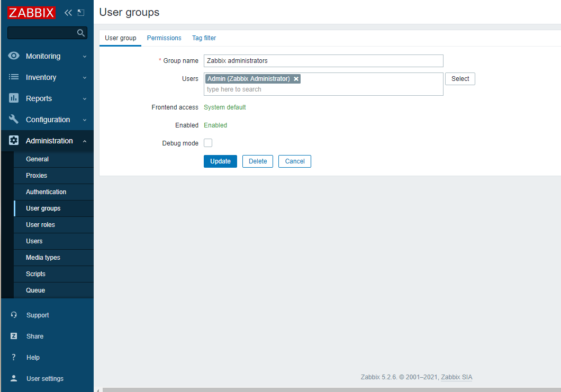The width and height of the screenshot is (561, 392).
Task: Open the Users menu item
Action: click(x=53, y=241)
